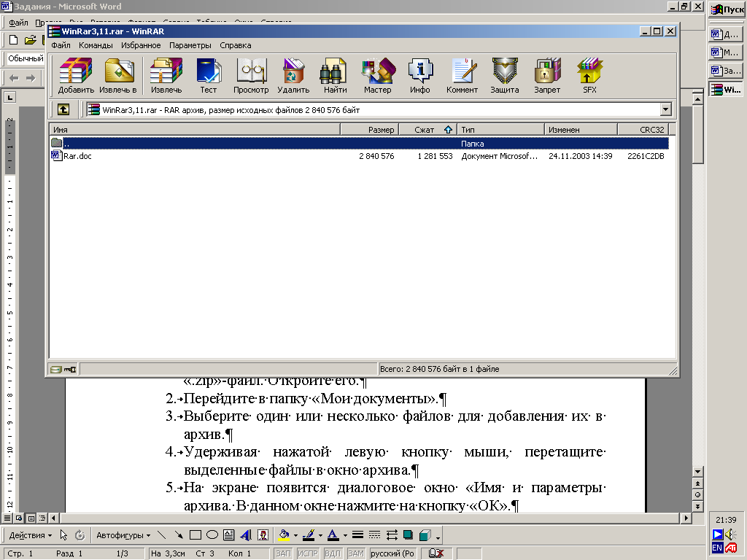Image resolution: width=747 pixels, height=560 pixels.
Task: Click the Защита (Protect) shield icon
Action: tap(505, 76)
